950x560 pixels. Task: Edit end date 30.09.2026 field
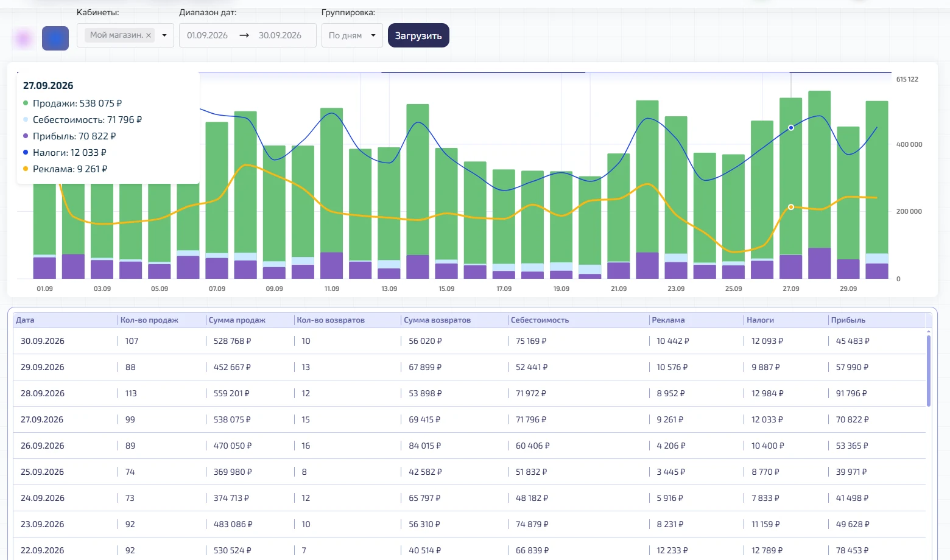click(280, 35)
